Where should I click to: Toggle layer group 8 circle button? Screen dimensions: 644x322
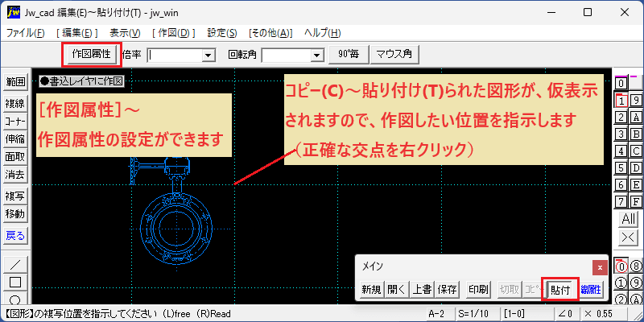tap(636, 267)
